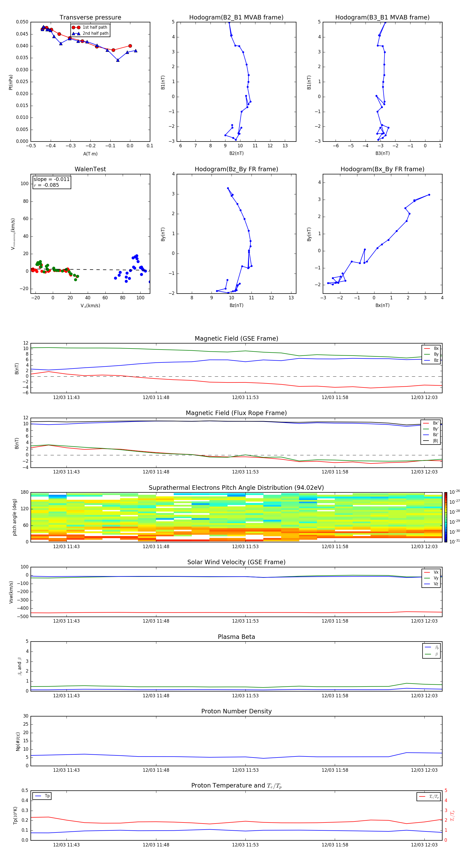Click the 'Solar Wind Velocity (GSE Frame)' title
Screen dimensions: 473x868
[236, 562]
